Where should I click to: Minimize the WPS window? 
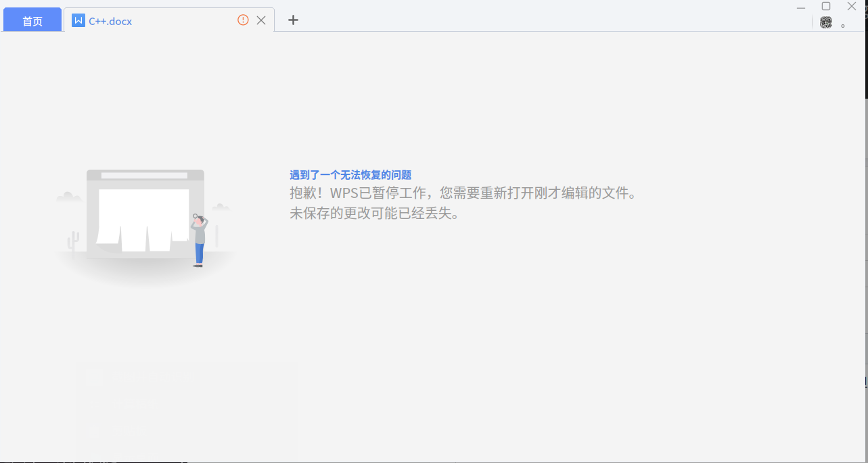pyautogui.click(x=801, y=7)
